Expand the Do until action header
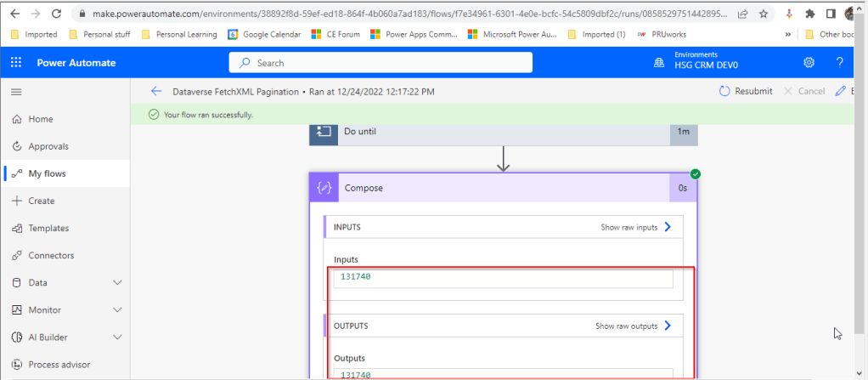This screenshot has width=868, height=380. click(x=501, y=132)
